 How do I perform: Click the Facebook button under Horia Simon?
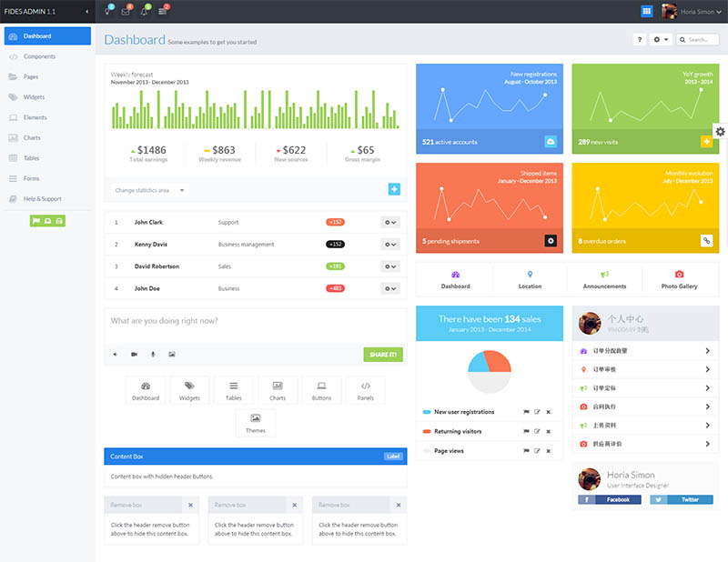(x=610, y=499)
